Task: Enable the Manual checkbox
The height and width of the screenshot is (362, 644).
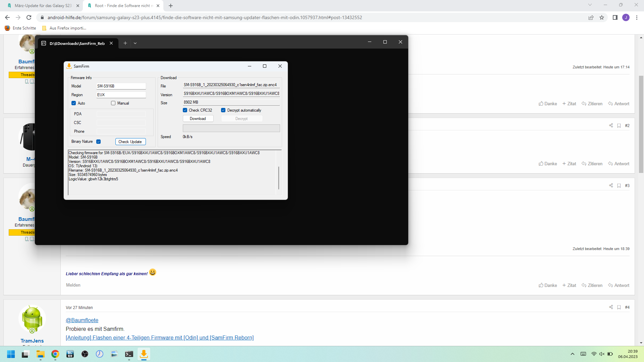Action: [113, 103]
